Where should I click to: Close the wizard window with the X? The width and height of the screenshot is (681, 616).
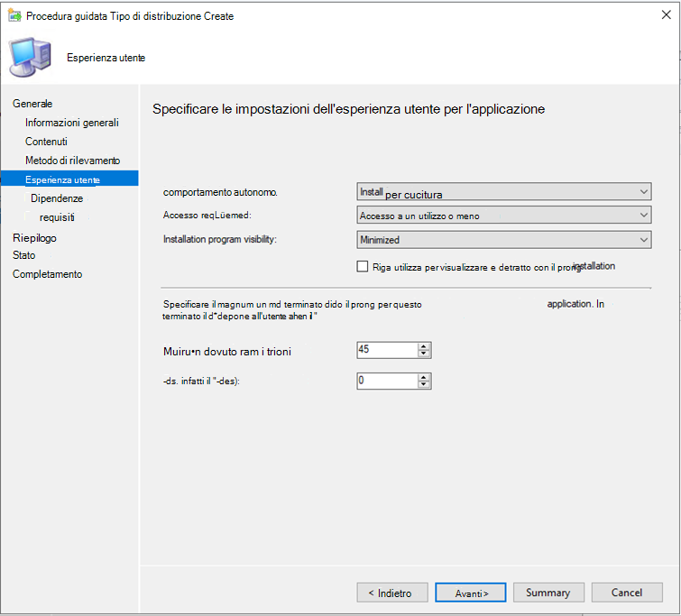666,14
